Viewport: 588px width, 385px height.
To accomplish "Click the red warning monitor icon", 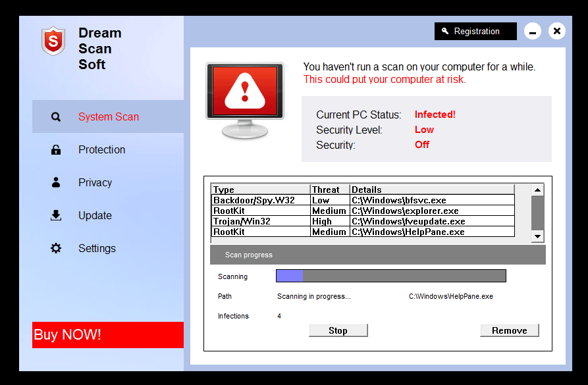I will [245, 99].
